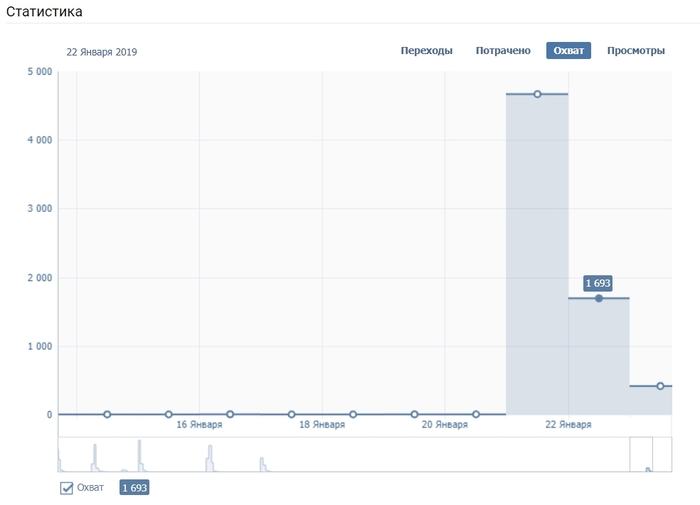Click the 16 Января axis label

(199, 425)
